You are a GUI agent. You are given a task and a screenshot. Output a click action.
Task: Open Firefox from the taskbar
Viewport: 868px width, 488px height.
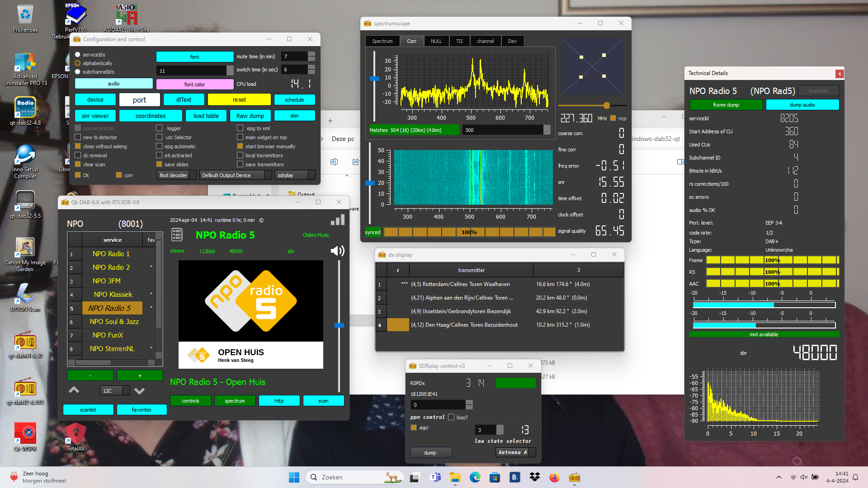(554, 477)
